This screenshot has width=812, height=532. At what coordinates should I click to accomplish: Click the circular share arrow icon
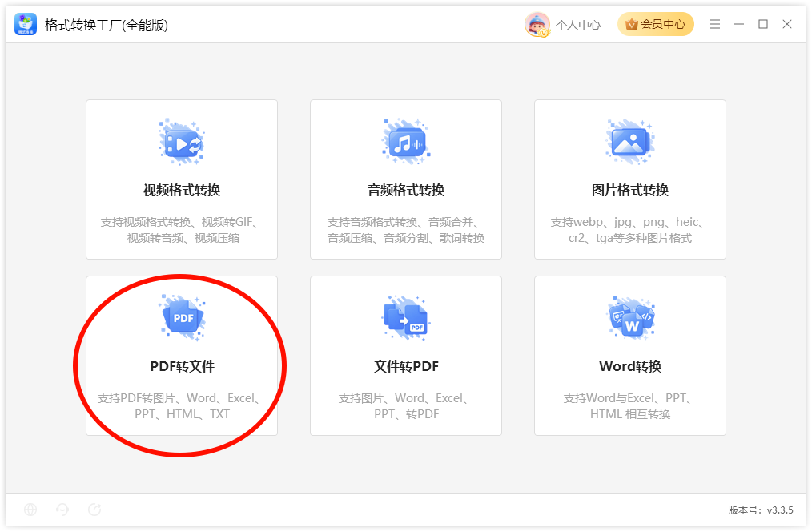[x=94, y=510]
